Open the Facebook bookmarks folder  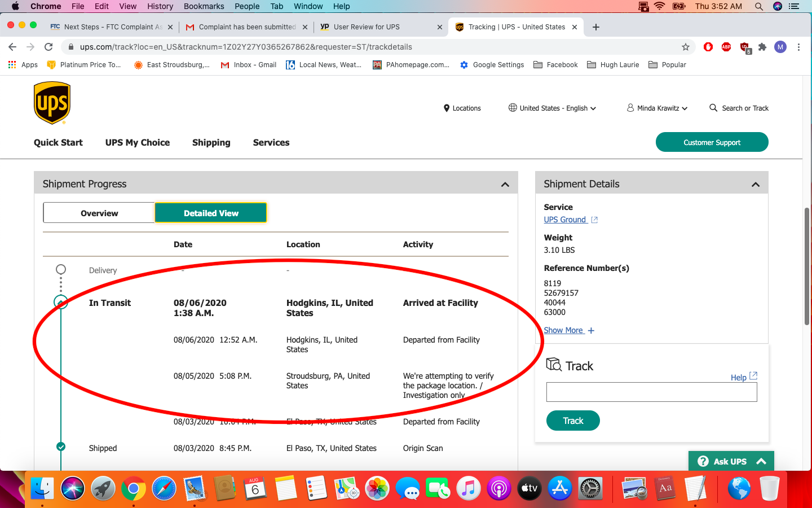point(555,65)
